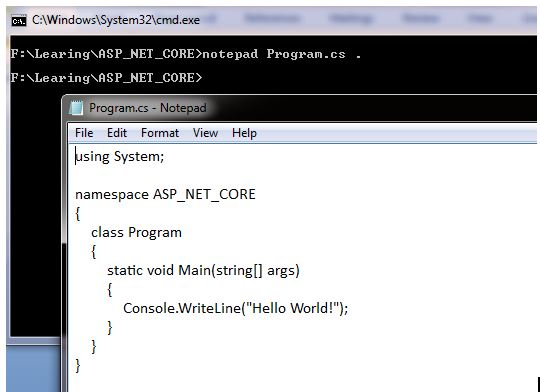Click the opening brace below namespace line
Image resolution: width=540 pixels, height=392 pixels.
78,214
